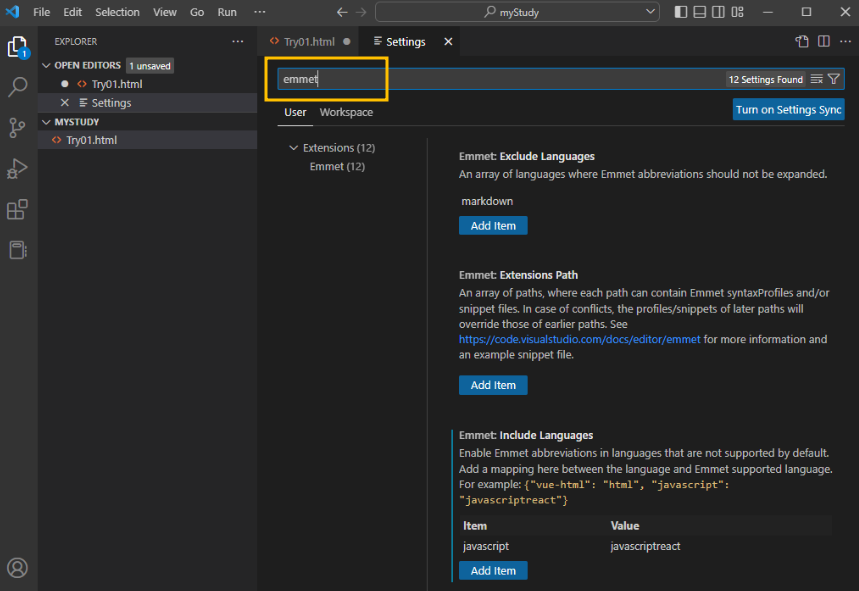The width and height of the screenshot is (859, 591).
Task: Select the javascript item row
Action: 645,546
